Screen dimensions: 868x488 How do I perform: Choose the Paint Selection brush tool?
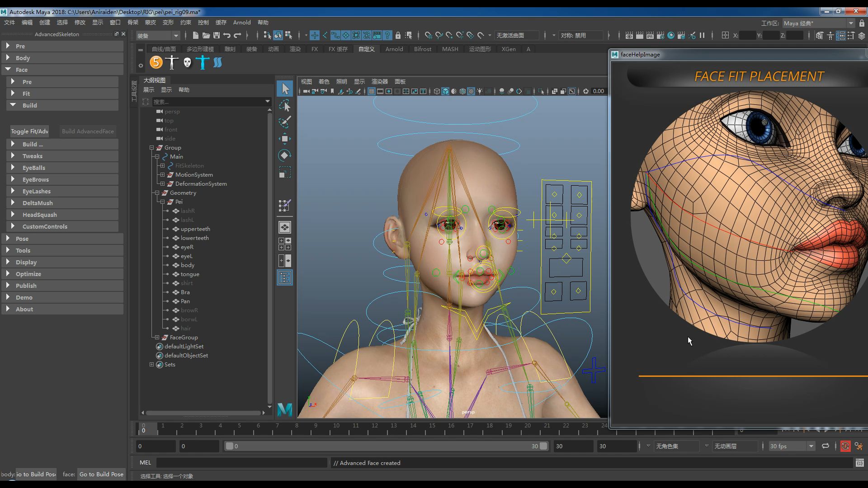point(285,122)
